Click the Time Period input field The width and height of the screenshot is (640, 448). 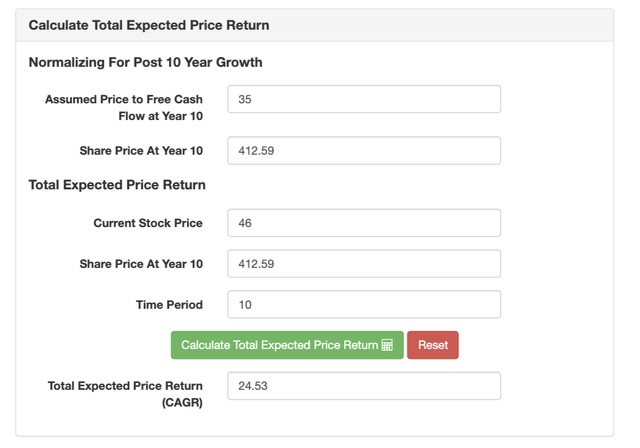364,304
